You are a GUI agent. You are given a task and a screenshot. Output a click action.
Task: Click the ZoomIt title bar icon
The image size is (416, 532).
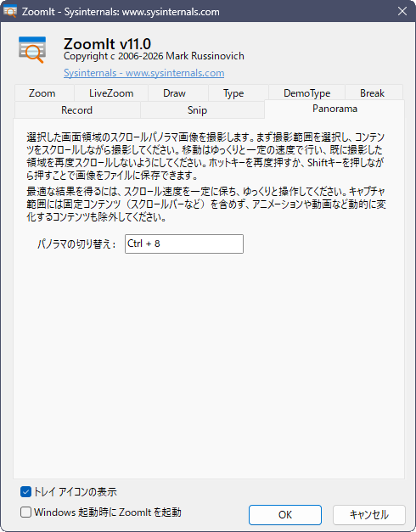click(10, 11)
